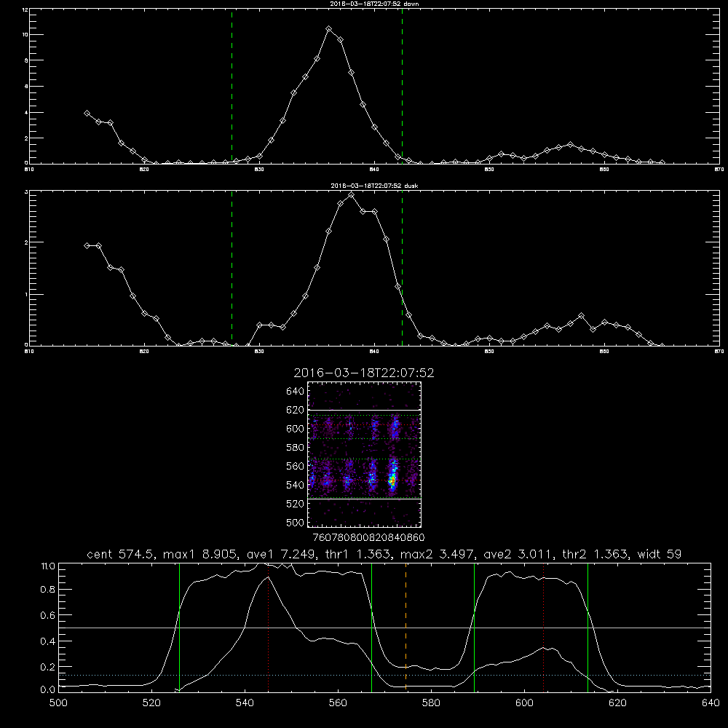Click y-axis label '11.0' of bottom plot
Image resolution: width=728 pixels, height=728 pixels.
[x=48, y=566]
